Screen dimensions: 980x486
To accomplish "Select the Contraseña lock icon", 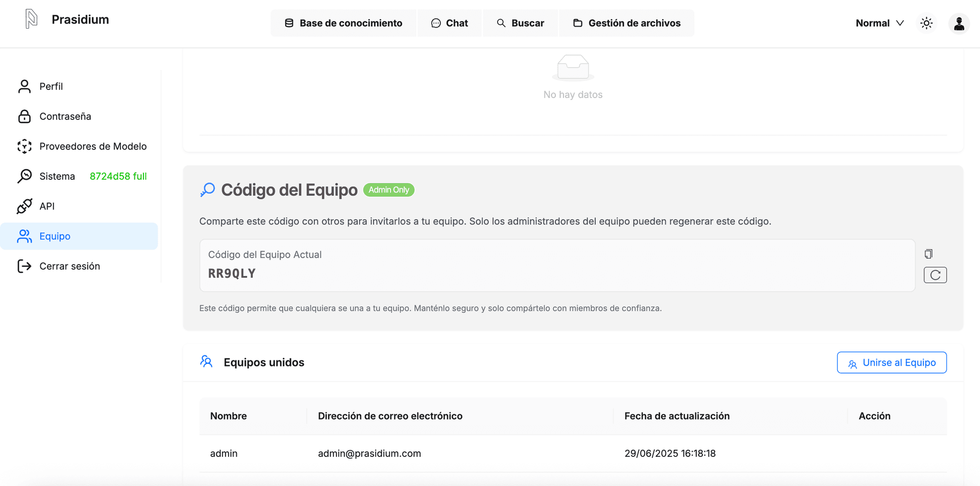I will (24, 116).
